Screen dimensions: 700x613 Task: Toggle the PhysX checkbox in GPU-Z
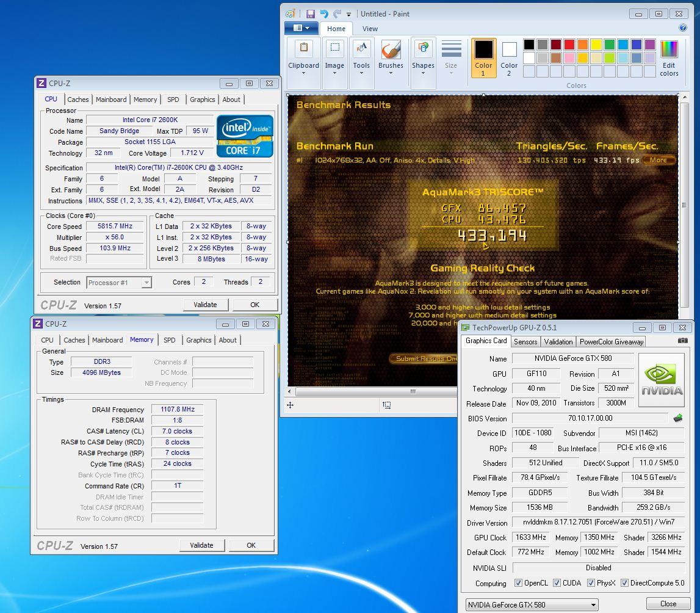591,583
